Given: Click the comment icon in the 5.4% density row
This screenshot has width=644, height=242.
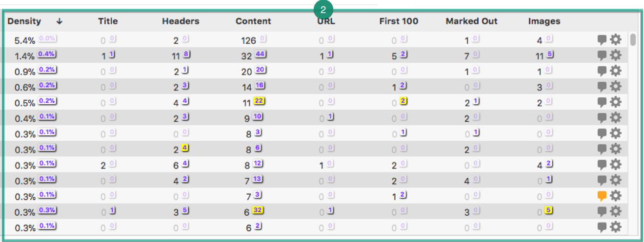Looking at the screenshot, I should pos(602,40).
